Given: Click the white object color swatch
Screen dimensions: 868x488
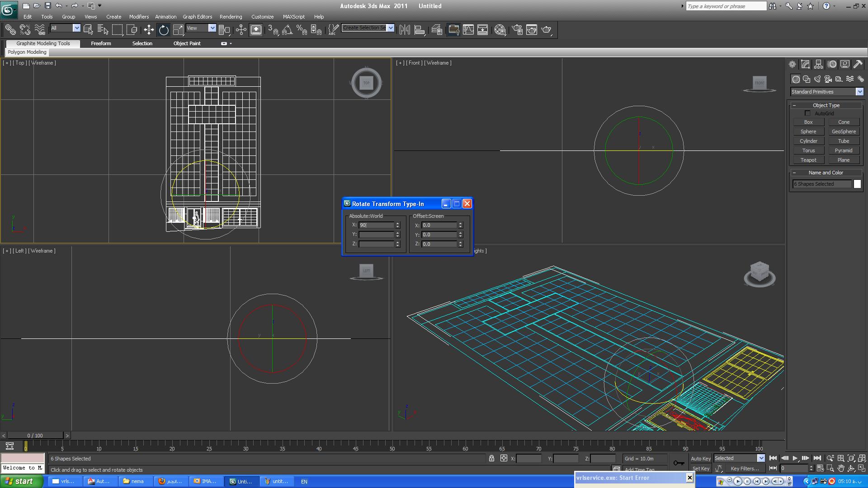Looking at the screenshot, I should pyautogui.click(x=857, y=184).
